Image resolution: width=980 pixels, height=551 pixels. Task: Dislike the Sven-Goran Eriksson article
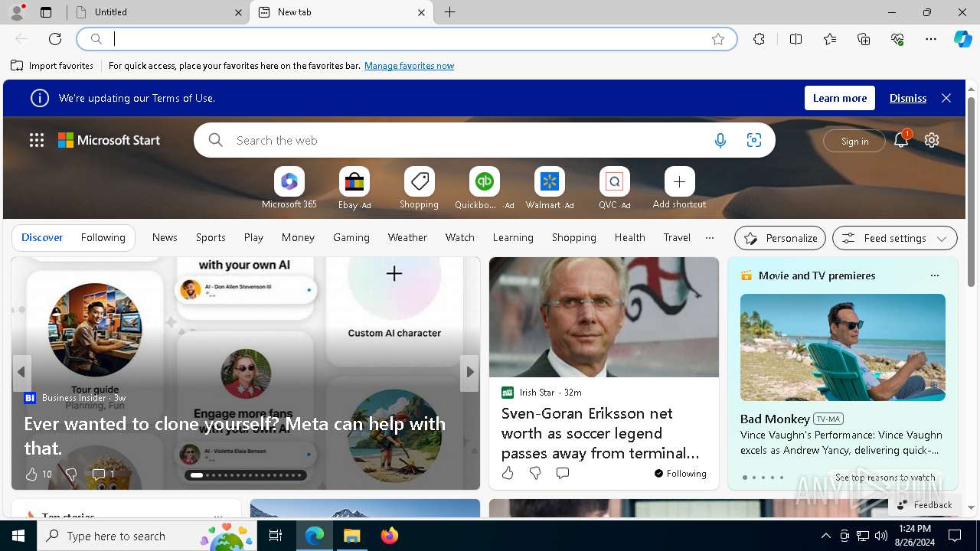(x=535, y=474)
